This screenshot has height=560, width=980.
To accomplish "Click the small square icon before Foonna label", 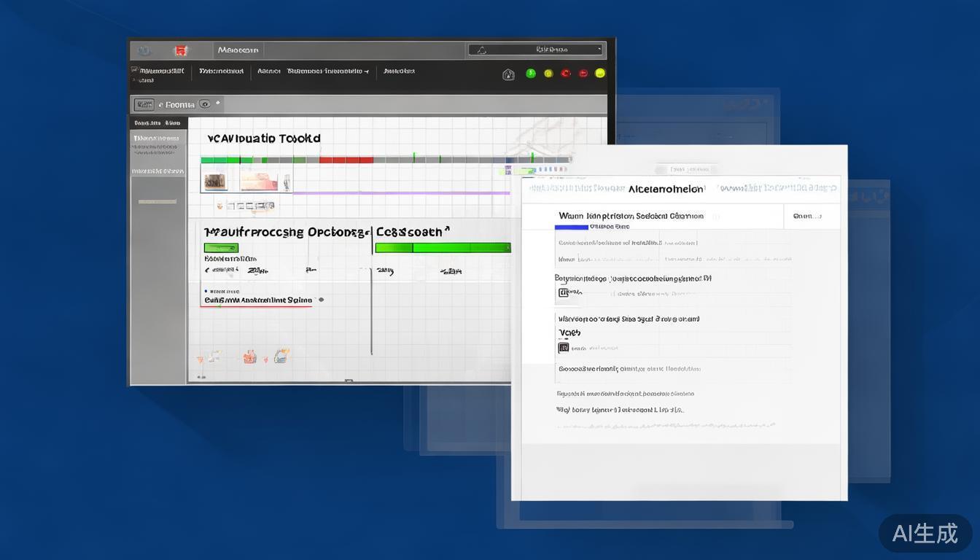I will (x=144, y=104).
